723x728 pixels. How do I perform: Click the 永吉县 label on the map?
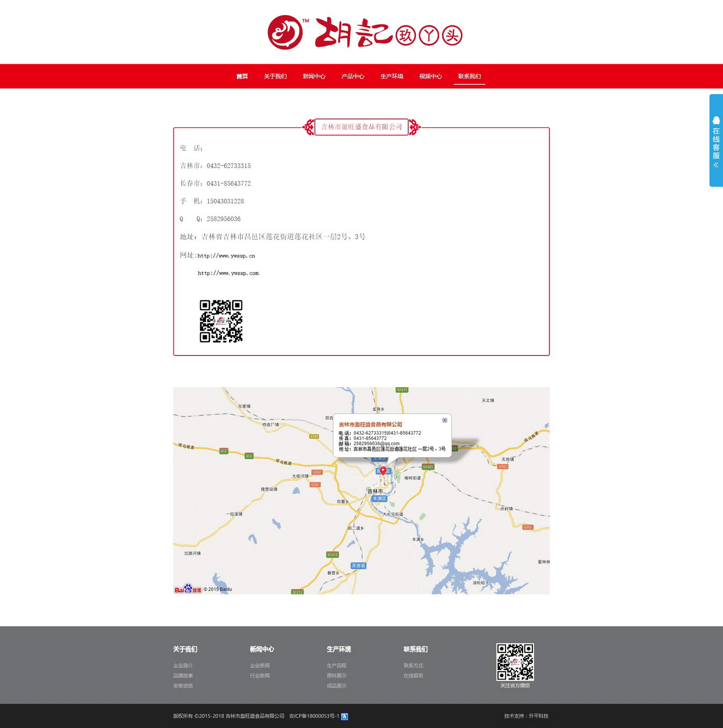pos(358,566)
